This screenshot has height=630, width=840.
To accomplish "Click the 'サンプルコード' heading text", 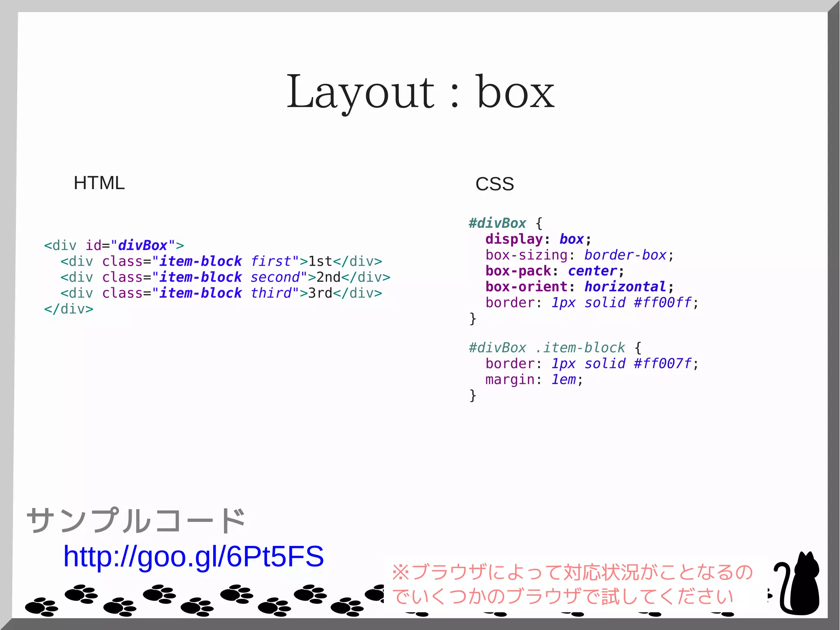I will [136, 520].
